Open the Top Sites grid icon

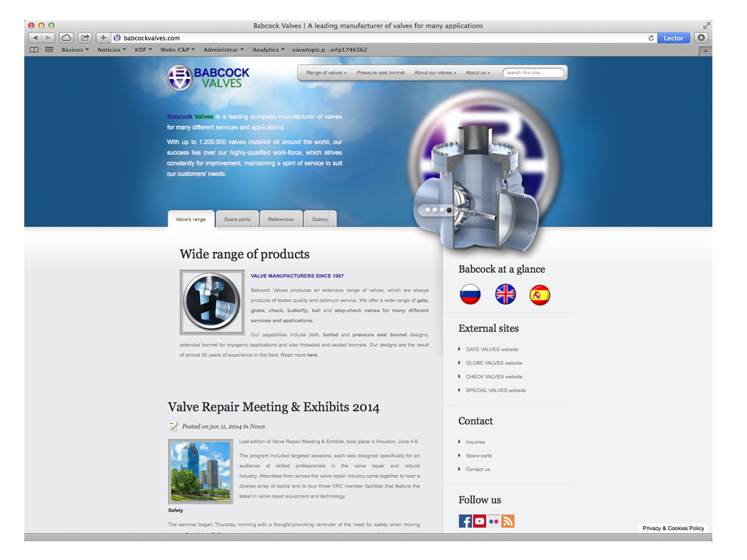coord(49,50)
